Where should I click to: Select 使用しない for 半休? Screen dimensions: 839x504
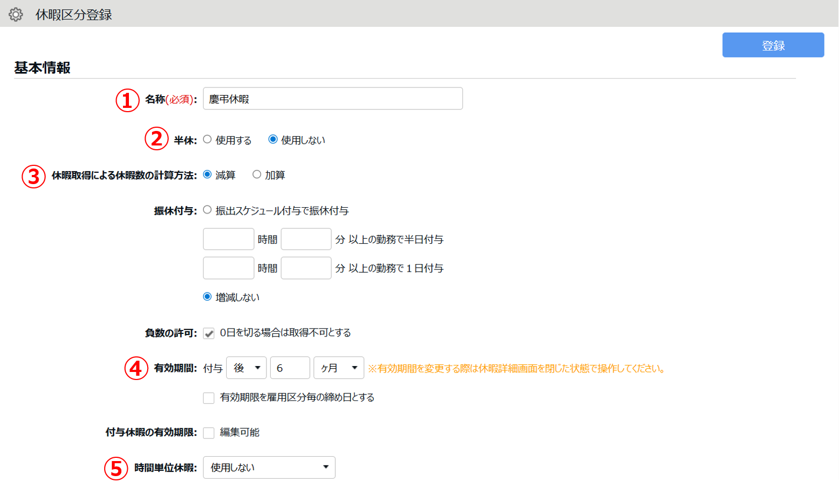(x=273, y=140)
